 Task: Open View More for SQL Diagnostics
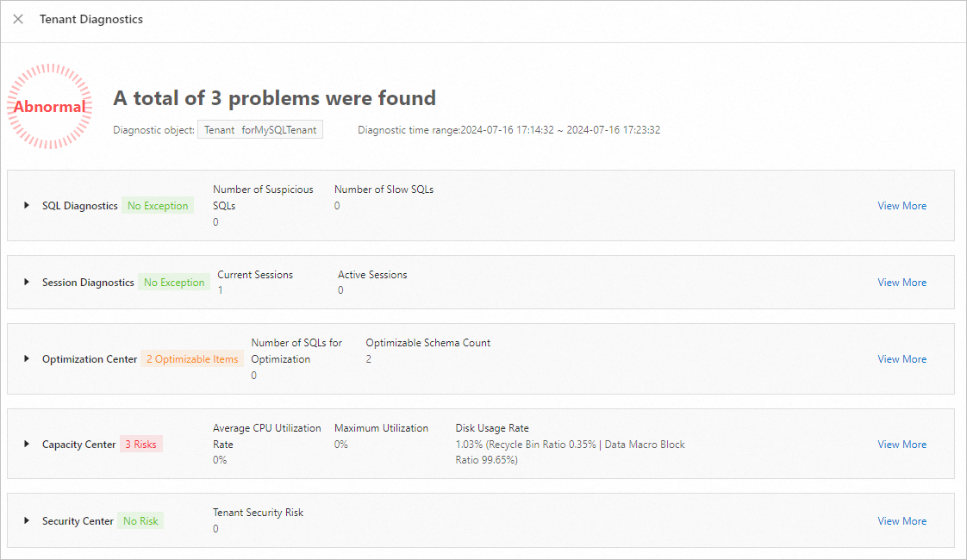901,206
